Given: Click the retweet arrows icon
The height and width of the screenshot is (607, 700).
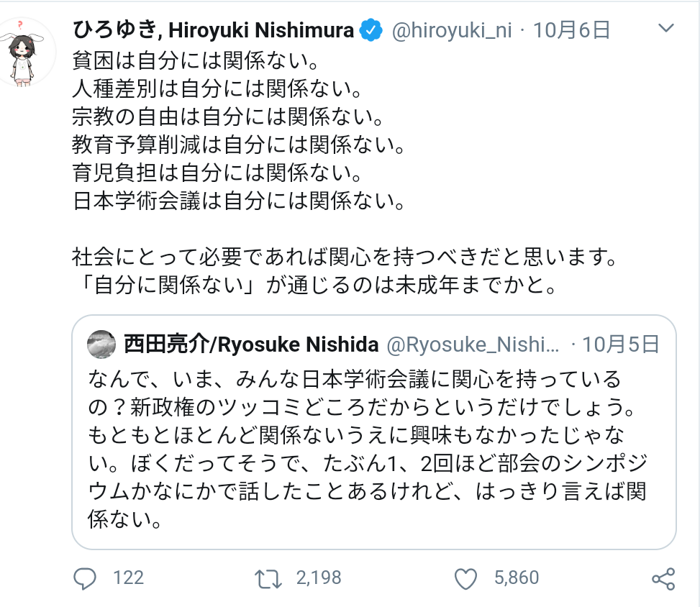Looking at the screenshot, I should point(268,579).
